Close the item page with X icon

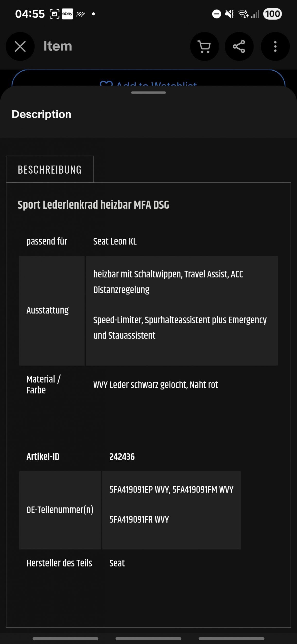(x=20, y=46)
